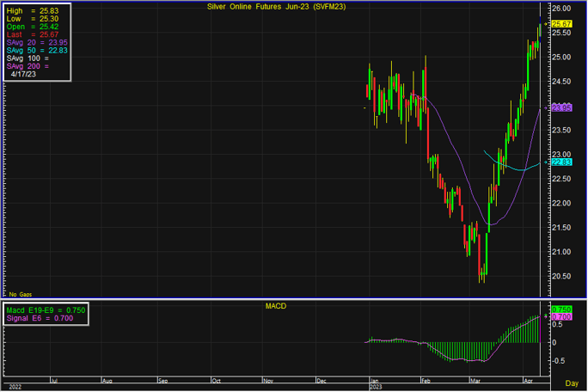
Task: Click the magenta 0.700 signal value tag
Action: click(560, 317)
